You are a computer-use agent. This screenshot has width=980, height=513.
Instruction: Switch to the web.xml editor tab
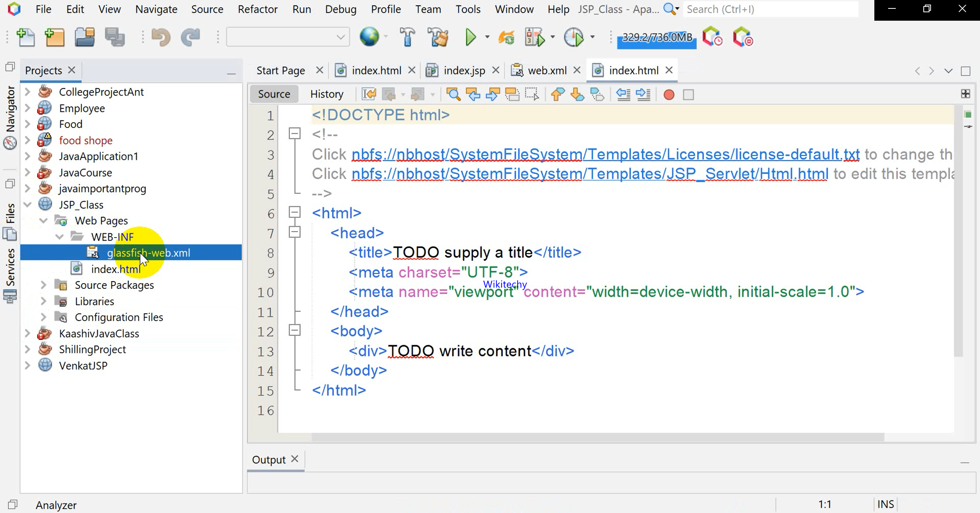547,70
